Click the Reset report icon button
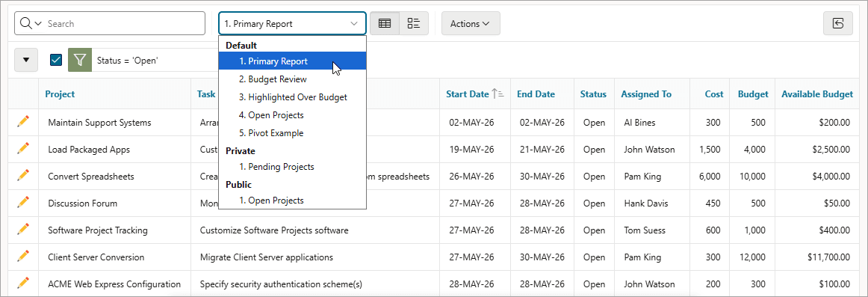The image size is (868, 297). pyautogui.click(x=838, y=23)
